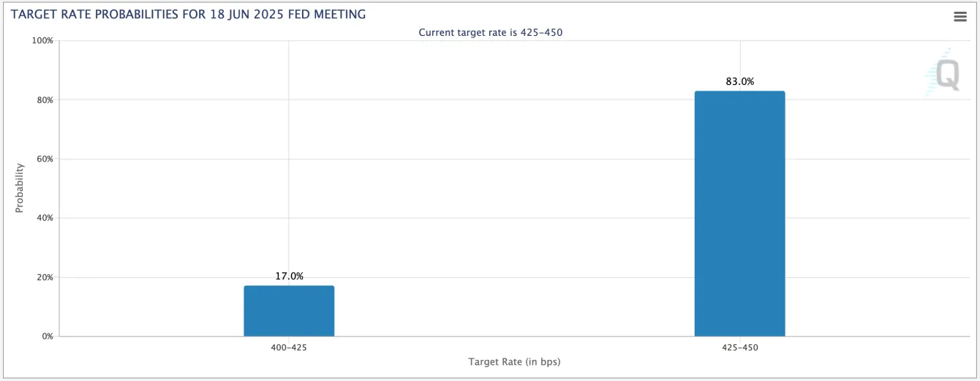Image resolution: width=980 pixels, height=381 pixels.
Task: Click the 100% y-axis tick label
Action: click(x=42, y=41)
